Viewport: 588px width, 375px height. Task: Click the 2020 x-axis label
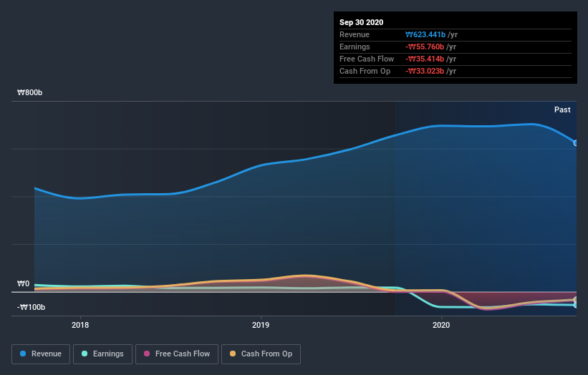coord(441,325)
